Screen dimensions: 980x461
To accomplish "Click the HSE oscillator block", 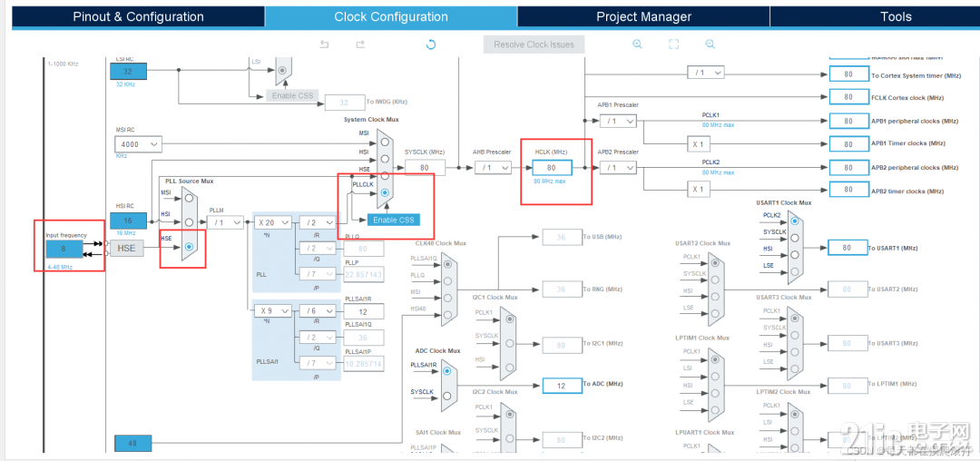I will tap(127, 249).
